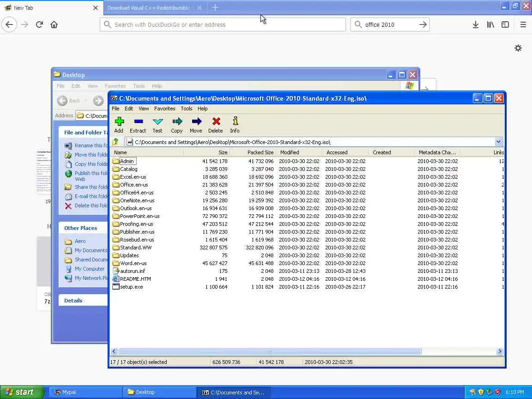Click Delete this folder task link
Viewport: 532px width, 399px height.
point(87,206)
